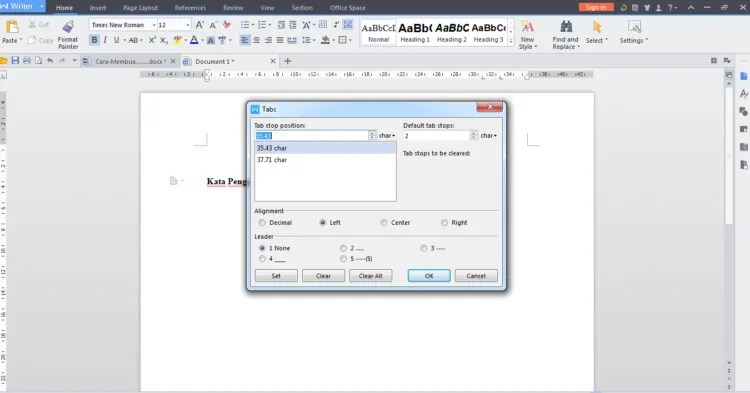This screenshot has width=750, height=393.
Task: Click the Paste clipboard icon
Action: coord(12,27)
